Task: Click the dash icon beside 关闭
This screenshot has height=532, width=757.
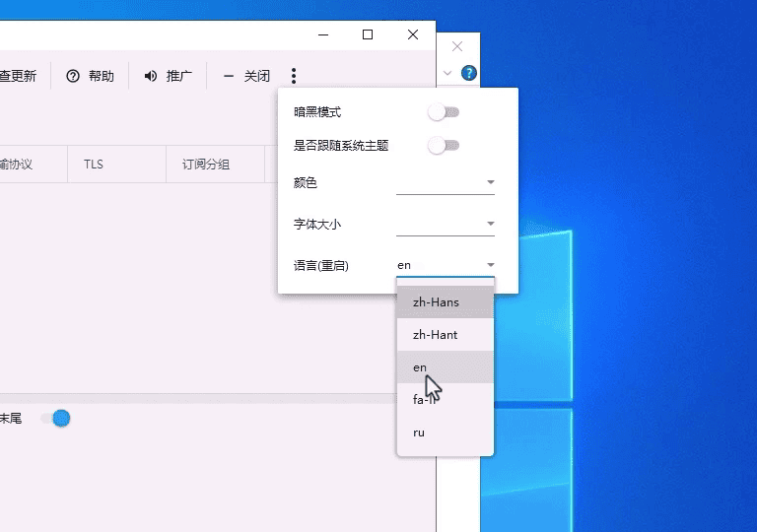Action: [229, 76]
